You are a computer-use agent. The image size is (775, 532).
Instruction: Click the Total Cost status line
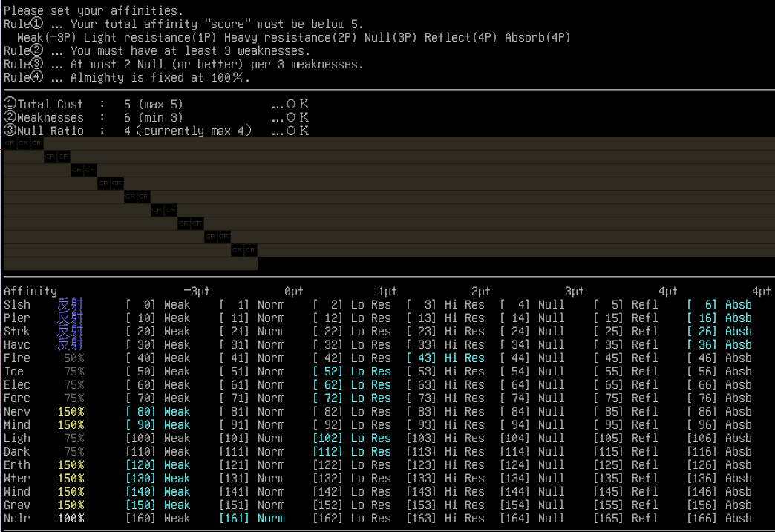click(156, 104)
